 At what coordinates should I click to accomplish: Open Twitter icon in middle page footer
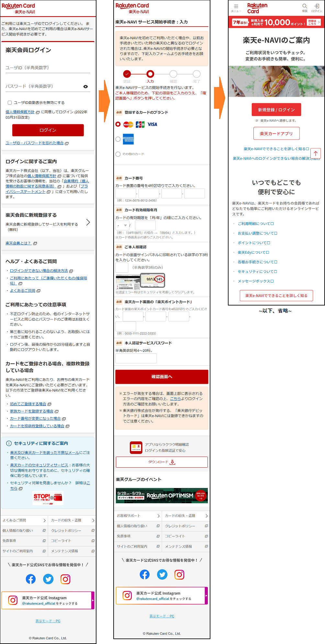click(x=162, y=574)
